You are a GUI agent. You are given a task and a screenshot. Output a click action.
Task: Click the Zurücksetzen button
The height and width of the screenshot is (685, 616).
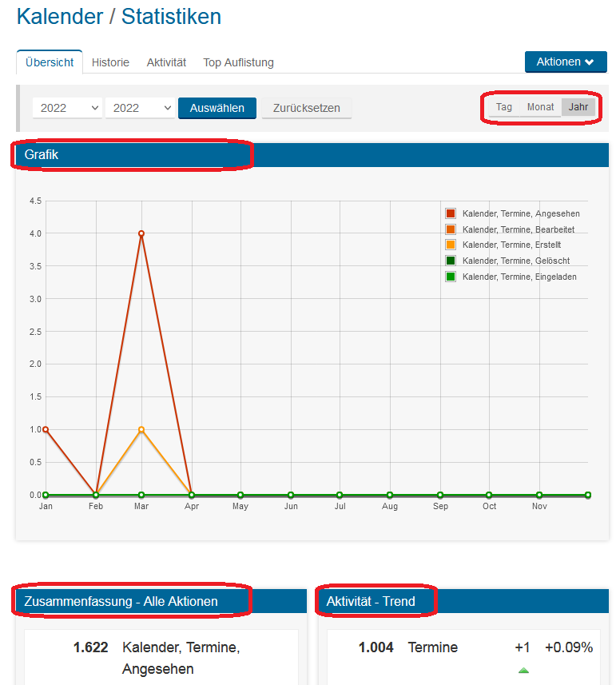coord(306,108)
